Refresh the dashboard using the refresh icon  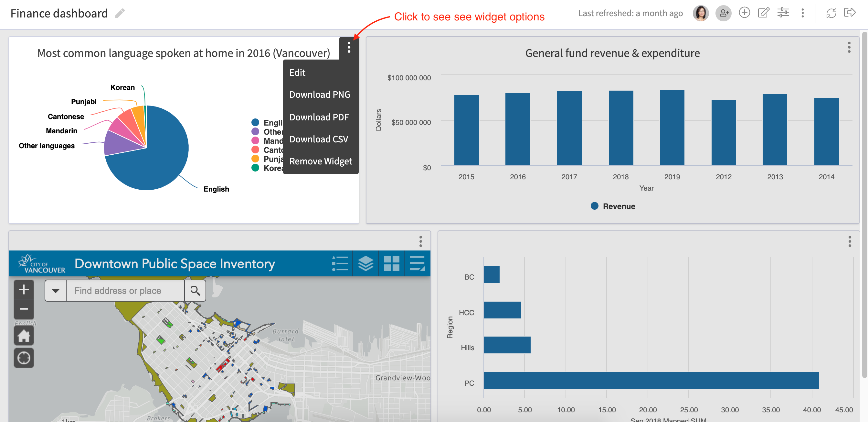coord(831,13)
